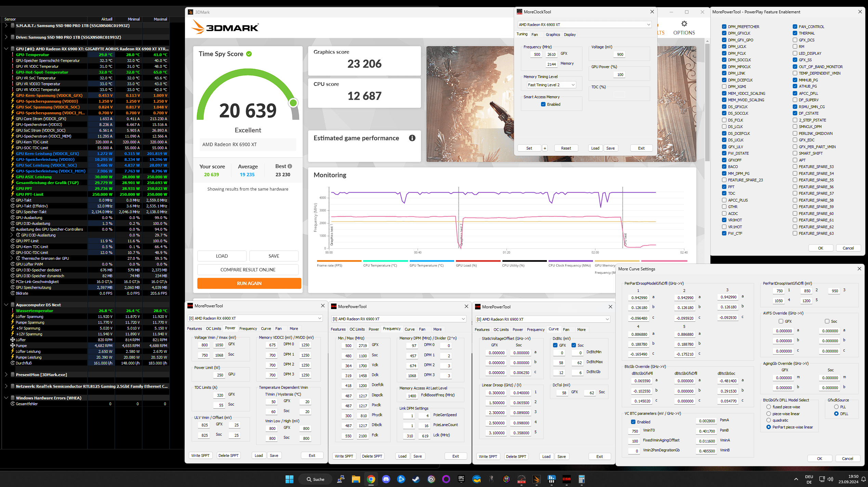Open Calculator from the taskbar
The height and width of the screenshot is (487, 868).
click(582, 479)
